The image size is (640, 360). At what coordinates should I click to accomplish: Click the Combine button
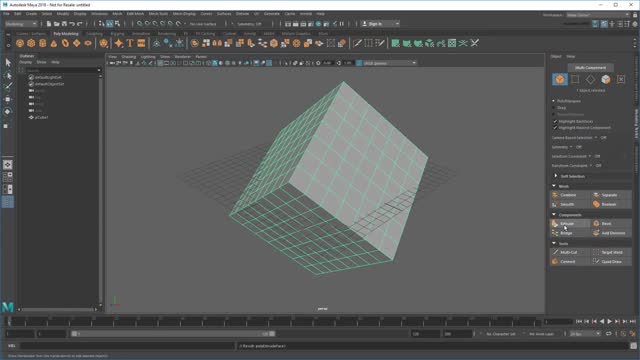coord(570,195)
